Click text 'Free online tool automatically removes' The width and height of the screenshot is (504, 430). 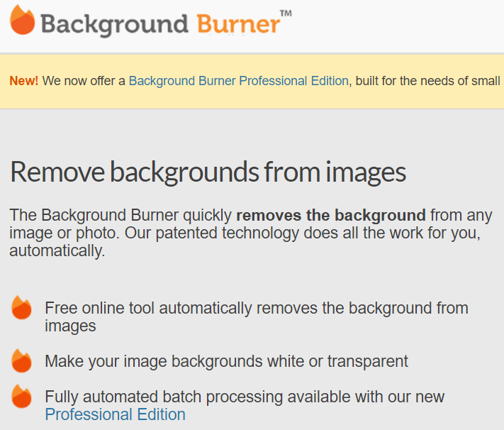(181, 308)
